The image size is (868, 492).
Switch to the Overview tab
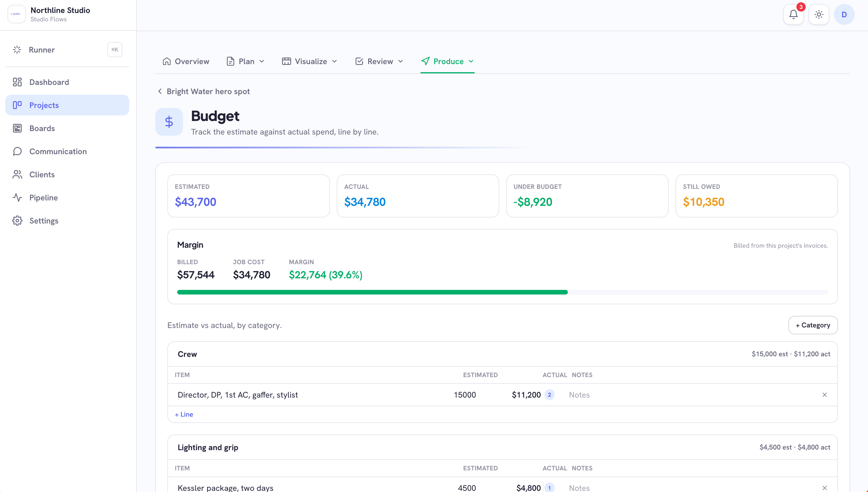point(186,61)
